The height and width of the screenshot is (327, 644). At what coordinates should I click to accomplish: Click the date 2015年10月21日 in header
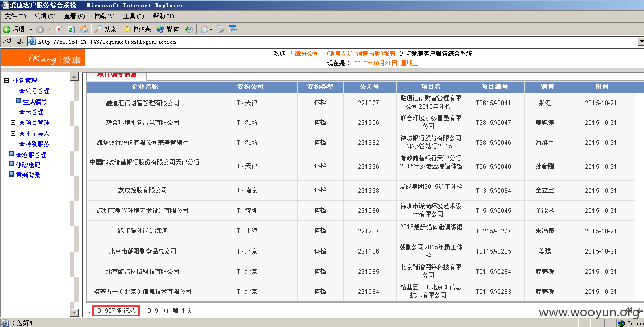(375, 63)
